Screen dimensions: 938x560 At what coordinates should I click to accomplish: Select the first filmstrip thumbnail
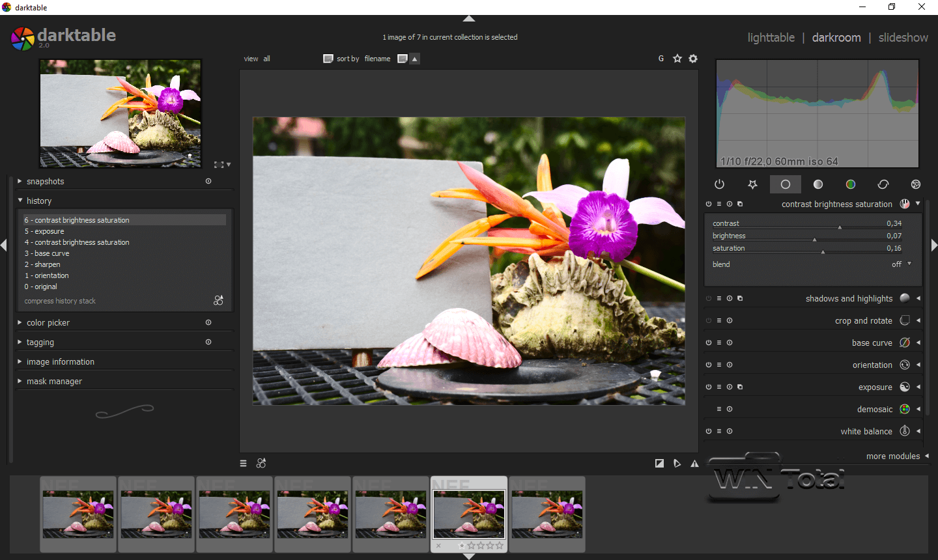[x=78, y=514]
